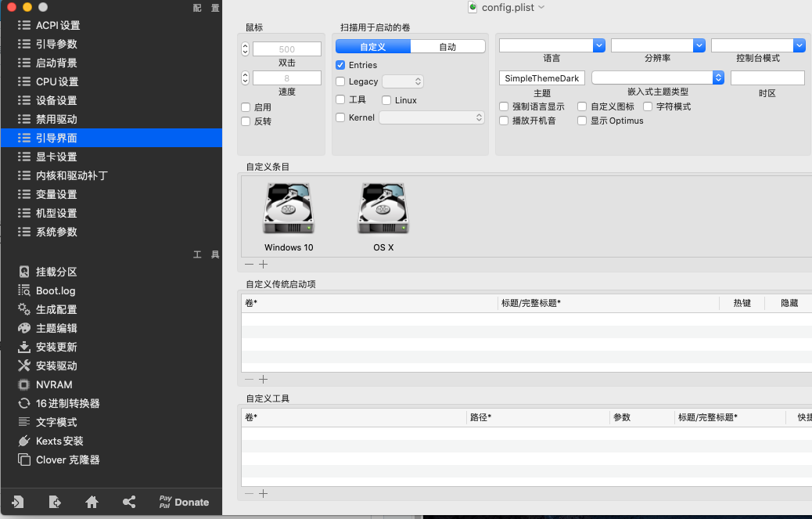Select the 设备设置 section

pos(111,100)
